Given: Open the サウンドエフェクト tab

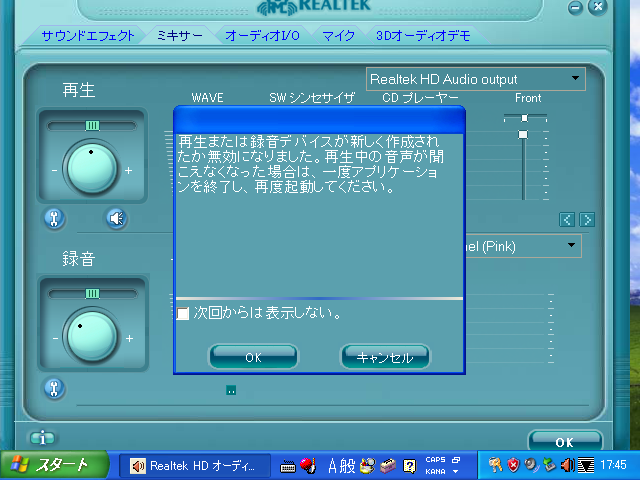Looking at the screenshot, I should (x=88, y=36).
